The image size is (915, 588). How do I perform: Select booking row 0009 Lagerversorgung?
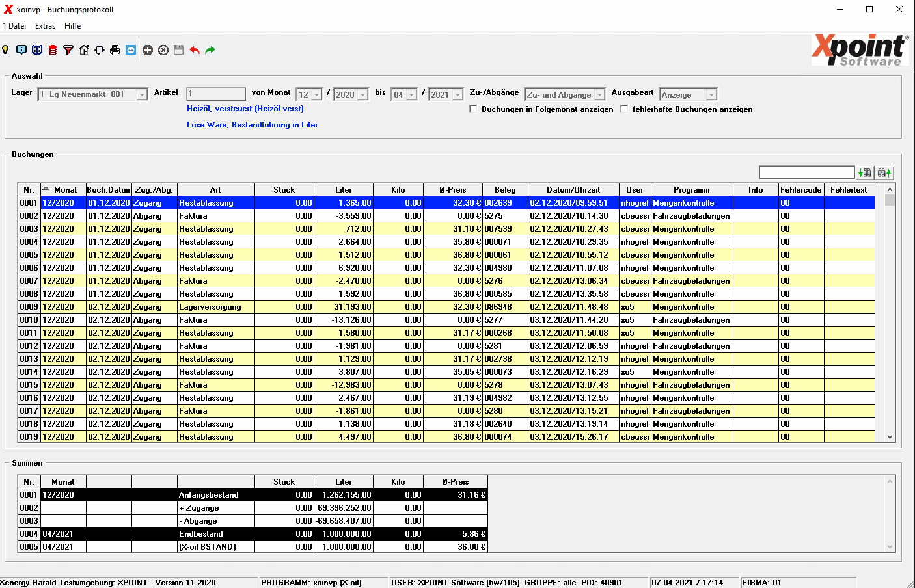tap(446, 307)
